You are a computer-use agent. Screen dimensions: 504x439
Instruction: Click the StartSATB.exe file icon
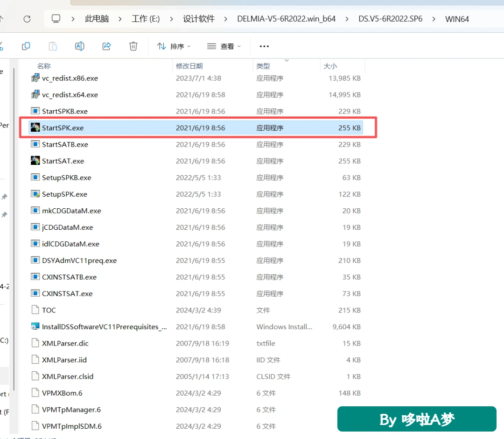point(35,144)
